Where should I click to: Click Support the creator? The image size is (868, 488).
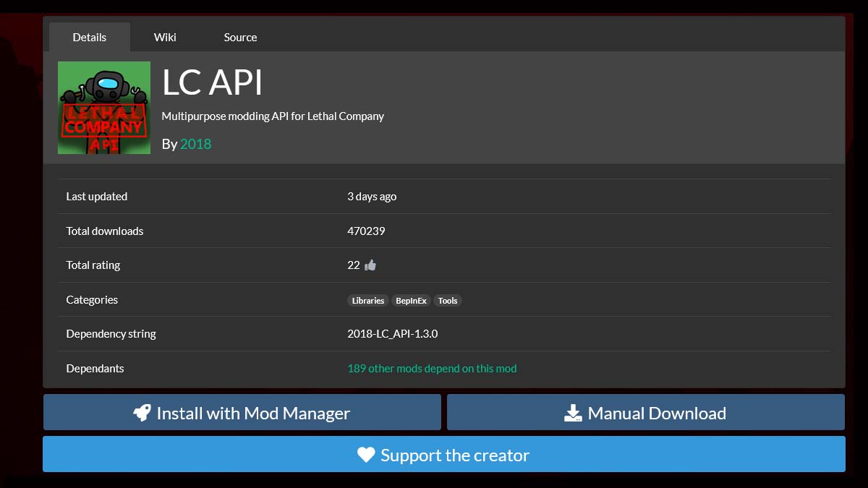(x=444, y=455)
